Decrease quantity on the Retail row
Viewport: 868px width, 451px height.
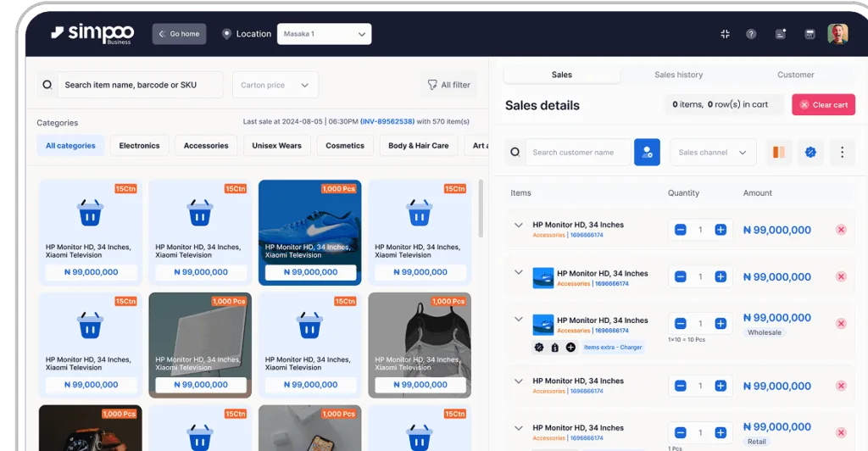681,432
